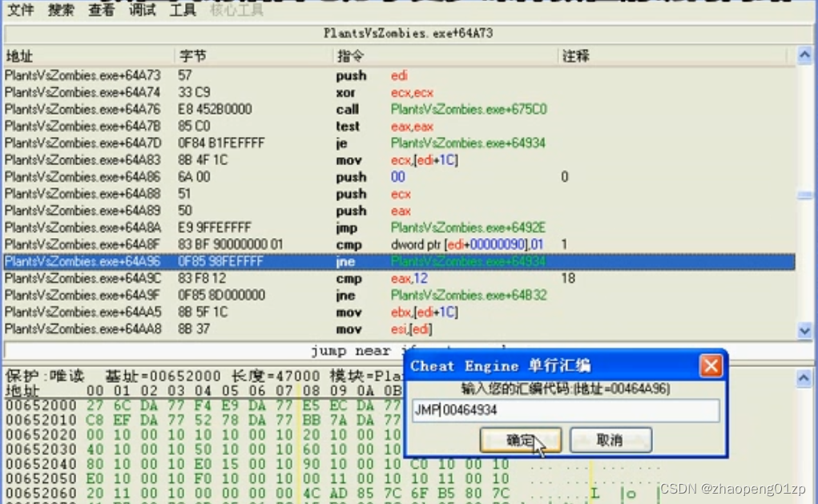Cancel the dialog with 取消 button
The width and height of the screenshot is (818, 504).
point(610,440)
